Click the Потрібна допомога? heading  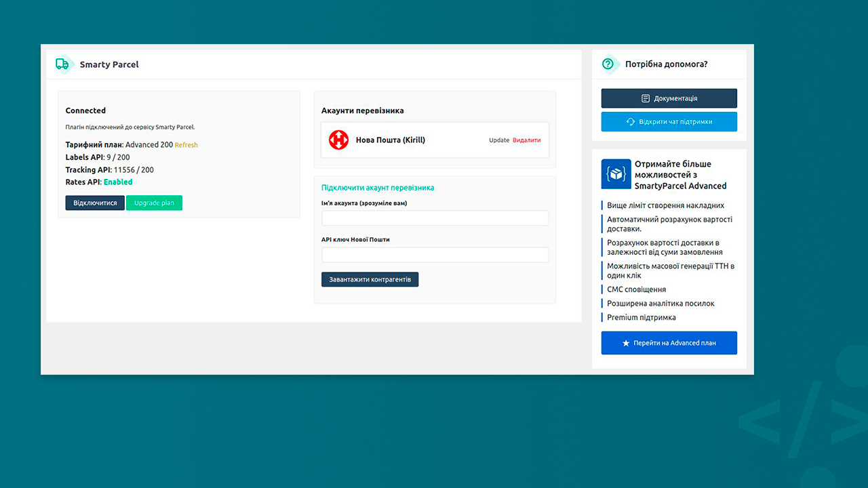pyautogui.click(x=667, y=64)
